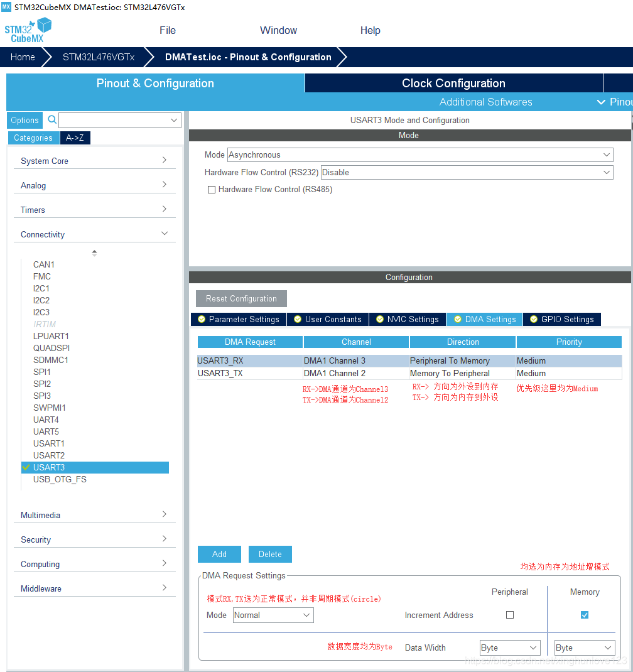
Task: Expand the System Core category
Action: click(x=94, y=161)
